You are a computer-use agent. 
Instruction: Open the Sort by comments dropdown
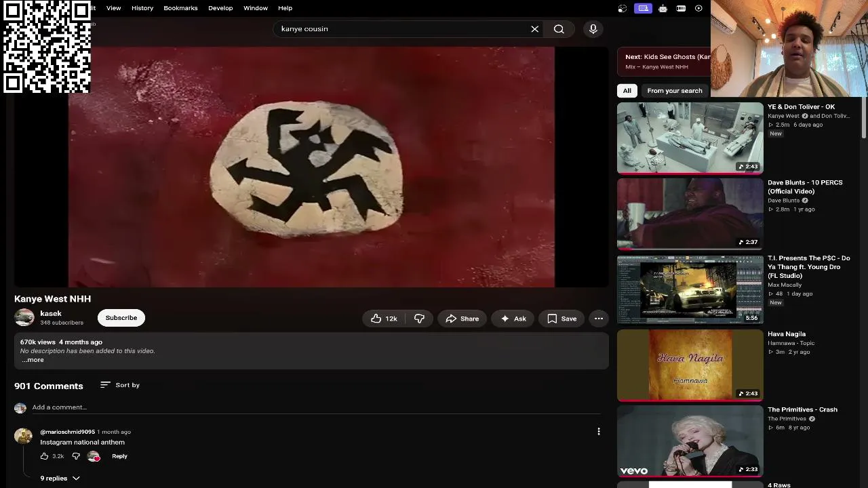(x=119, y=385)
